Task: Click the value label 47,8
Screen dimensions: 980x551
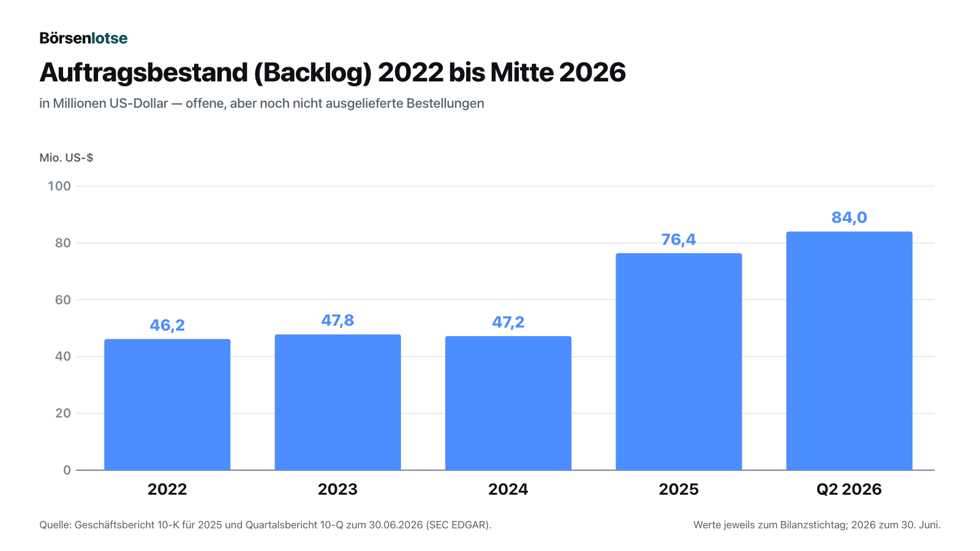Action: [338, 320]
